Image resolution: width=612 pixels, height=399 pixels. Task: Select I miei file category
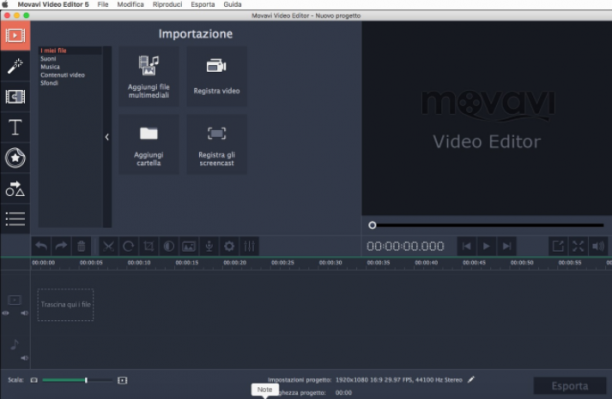click(53, 50)
